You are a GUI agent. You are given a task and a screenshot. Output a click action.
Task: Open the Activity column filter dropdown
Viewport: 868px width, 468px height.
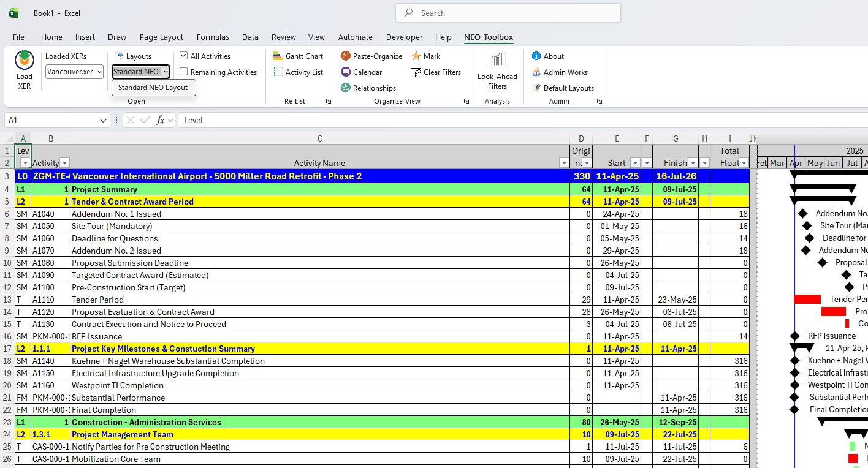tap(64, 163)
